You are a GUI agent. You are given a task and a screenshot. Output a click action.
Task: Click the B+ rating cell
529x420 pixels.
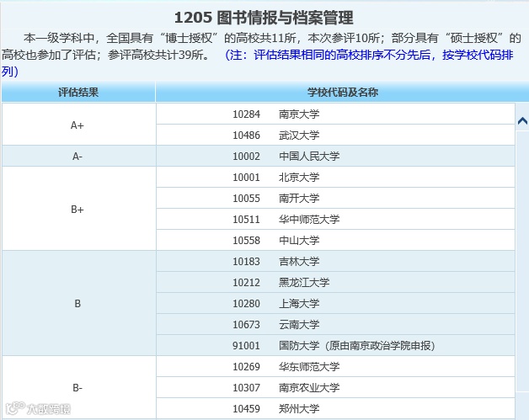pyautogui.click(x=79, y=209)
